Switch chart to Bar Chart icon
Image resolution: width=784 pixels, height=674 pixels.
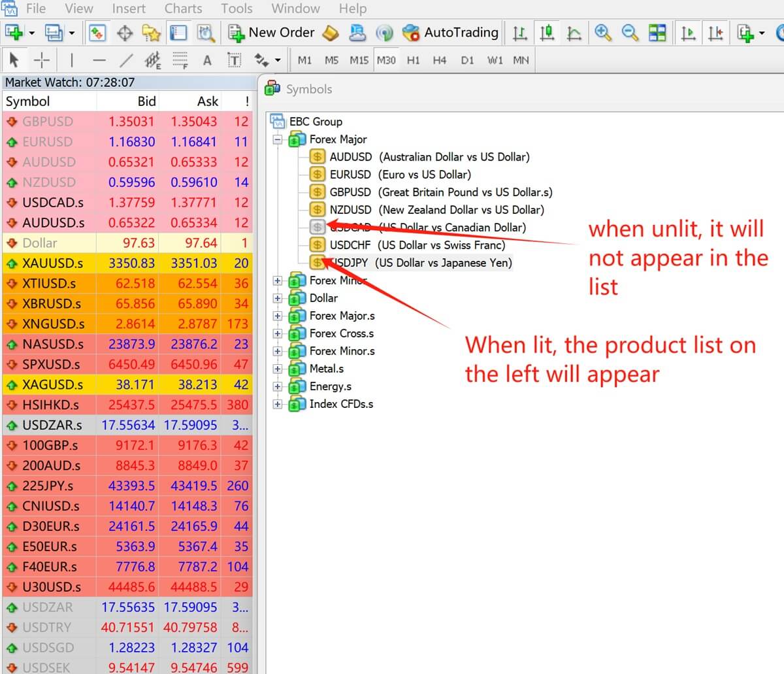(x=520, y=32)
